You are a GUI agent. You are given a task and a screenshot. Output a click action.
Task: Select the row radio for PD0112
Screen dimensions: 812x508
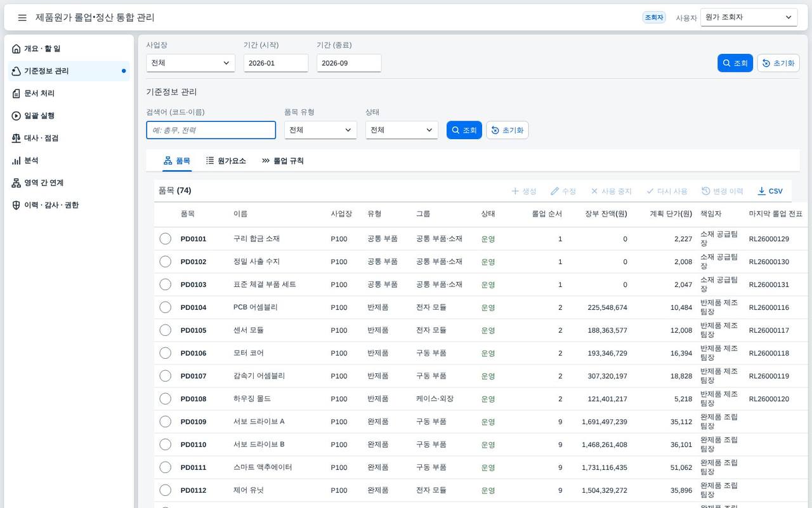pos(166,490)
